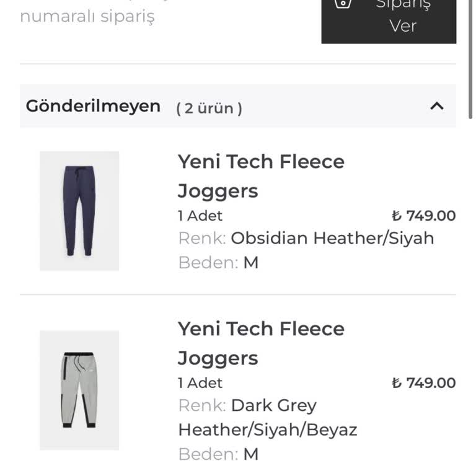This screenshot has width=476, height=476.
Task: Click the Dark Grey Heather/Siyah/Beyaz color text
Action: point(268,418)
